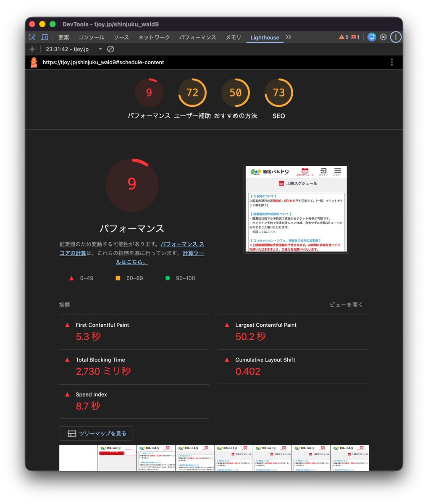This screenshot has width=428, height=504.
Task: Open the DevTools customize three-dot menu
Action: (396, 37)
